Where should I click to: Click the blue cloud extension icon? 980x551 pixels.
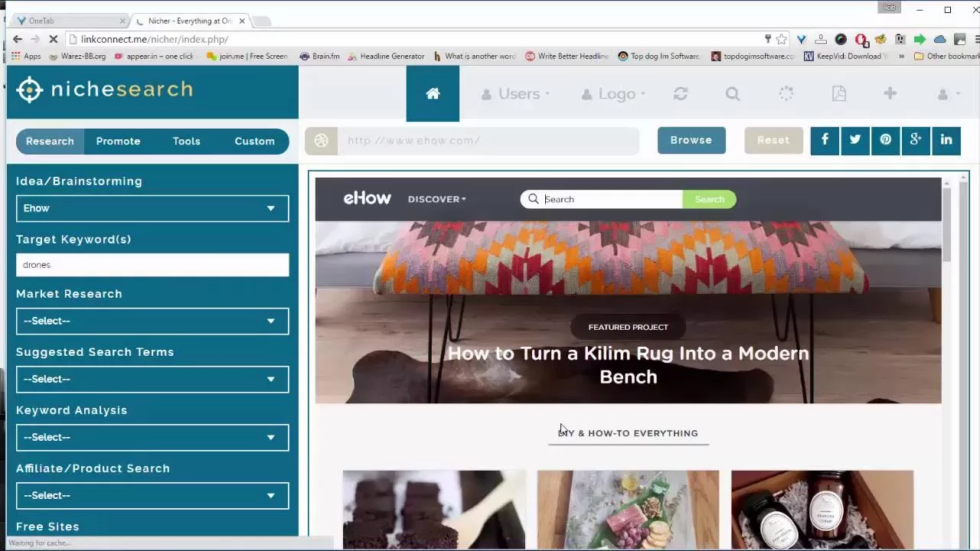[939, 39]
